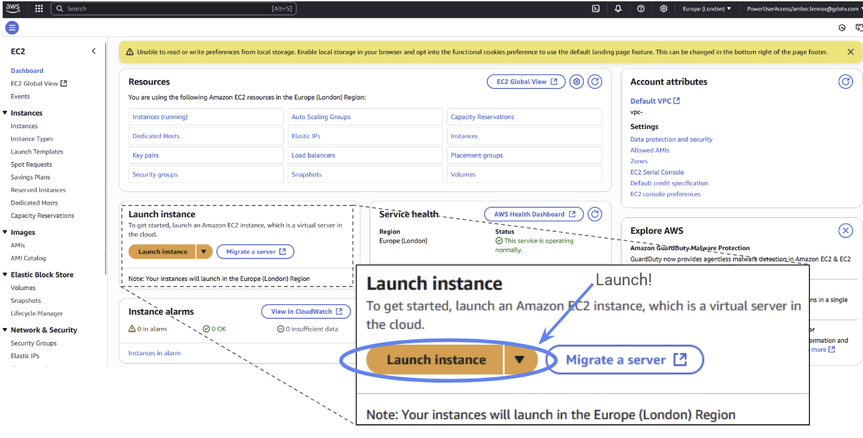Open the help question-mark icon
863x438 pixels.
point(641,9)
